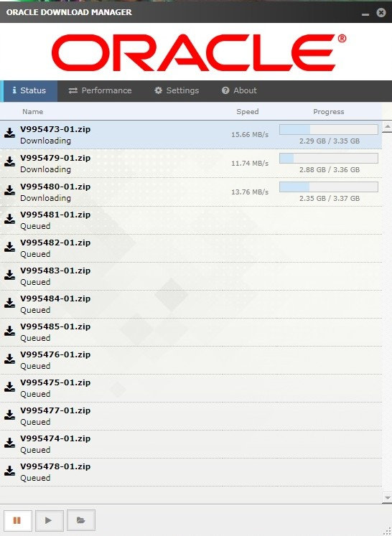Viewport: 392px width, 536px height.
Task: Click download icon beside V995480-01.zip
Action: click(x=9, y=190)
